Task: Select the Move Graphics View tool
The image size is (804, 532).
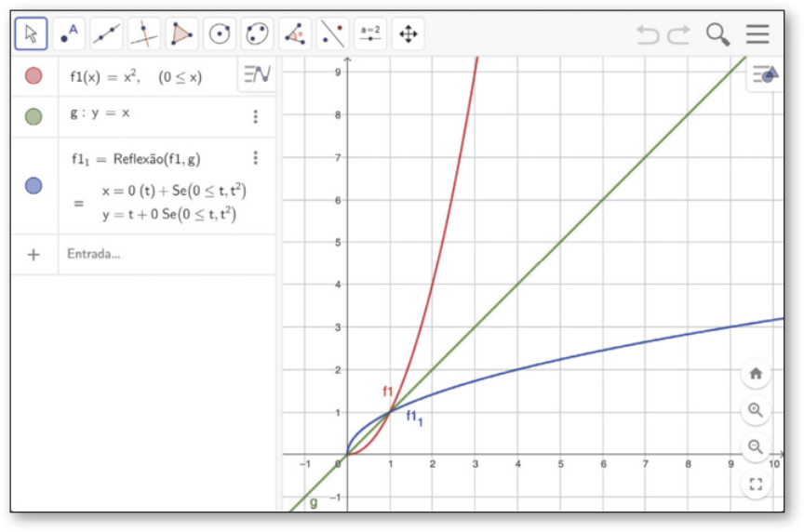Action: (409, 33)
